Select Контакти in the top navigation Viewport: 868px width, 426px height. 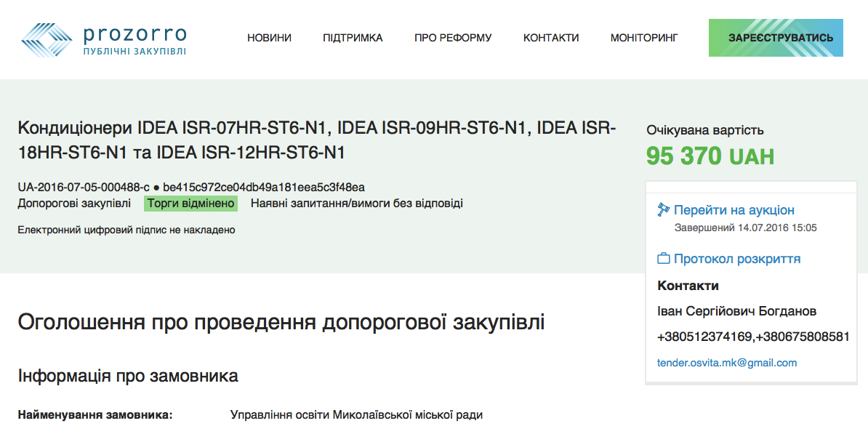point(551,38)
